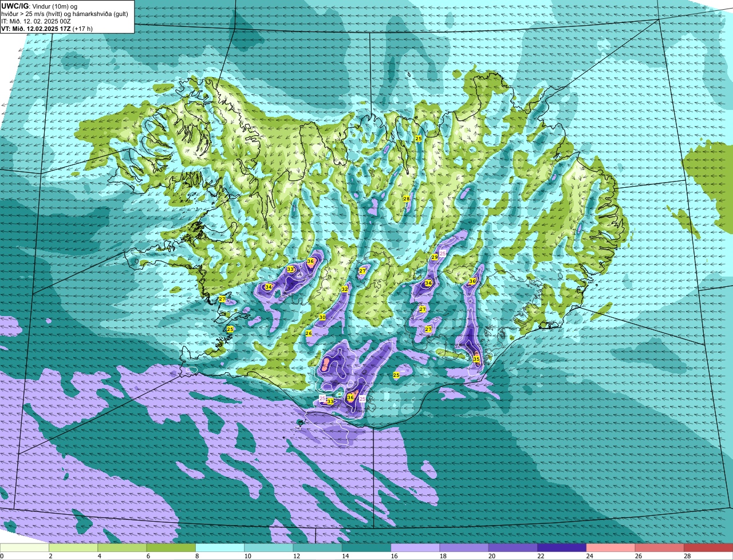Select the green 4–6 m/s legend swatch
This screenshot has height=560, width=733.
click(123, 547)
